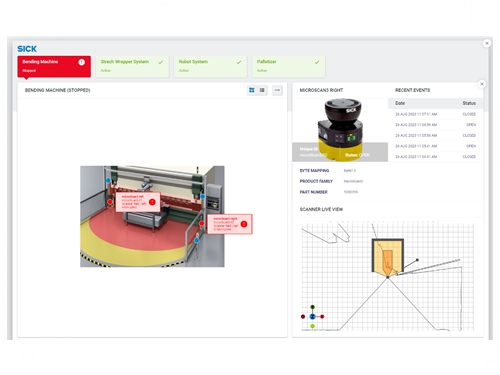This screenshot has width=500, height=375.
Task: Sort recent events by Date column
Action: pyautogui.click(x=400, y=103)
